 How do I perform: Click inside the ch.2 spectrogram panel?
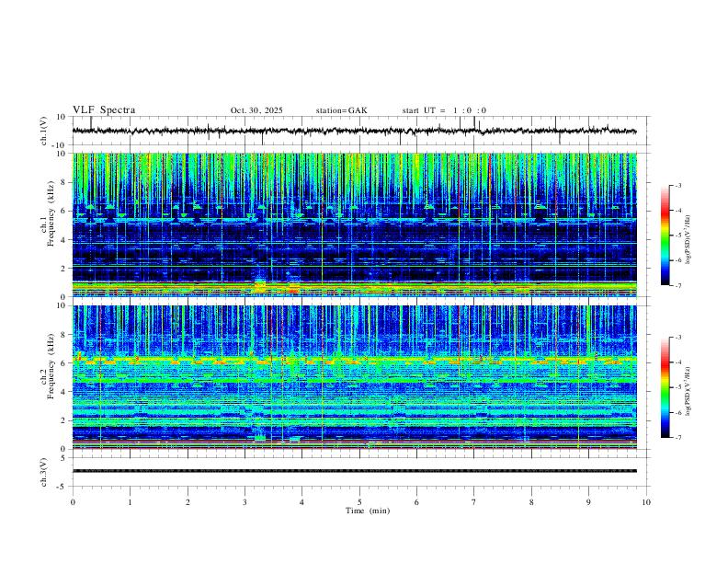[354, 377]
